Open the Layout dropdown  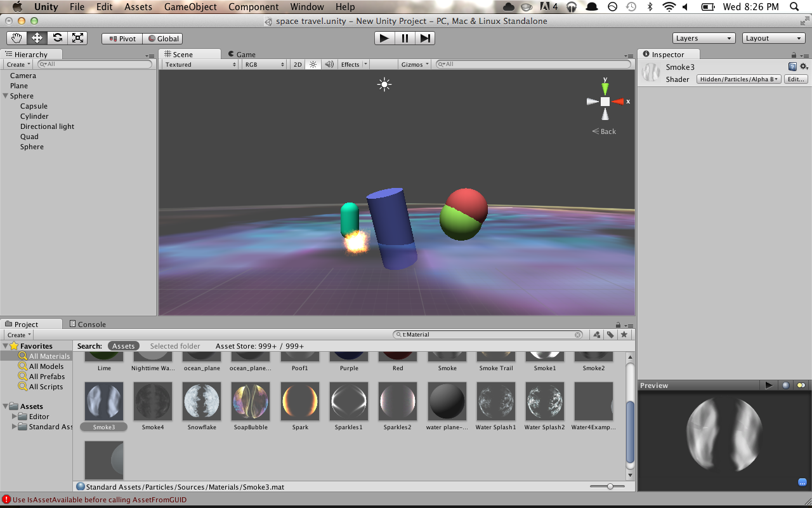pyautogui.click(x=774, y=38)
